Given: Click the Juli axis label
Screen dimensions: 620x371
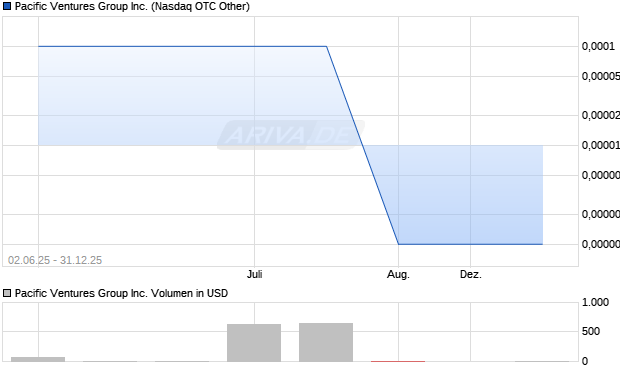Looking at the screenshot, I should click(254, 274).
